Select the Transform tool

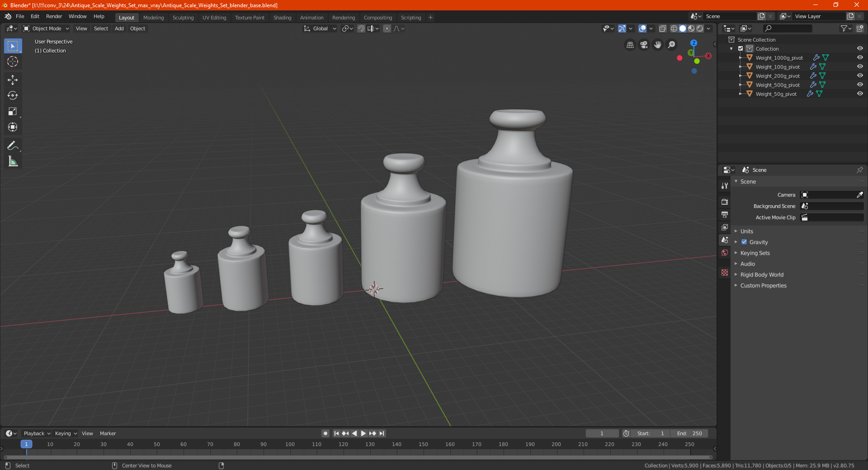click(13, 127)
